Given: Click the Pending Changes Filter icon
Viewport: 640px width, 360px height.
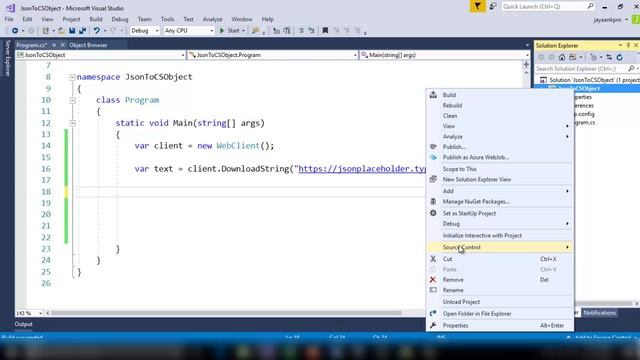Looking at the screenshot, I should point(594,58).
